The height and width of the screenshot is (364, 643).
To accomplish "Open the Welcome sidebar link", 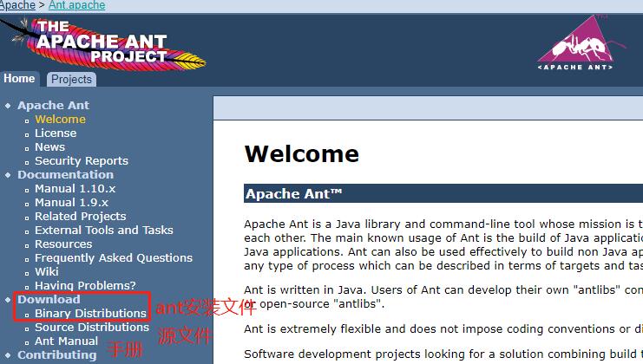I will [x=60, y=119].
